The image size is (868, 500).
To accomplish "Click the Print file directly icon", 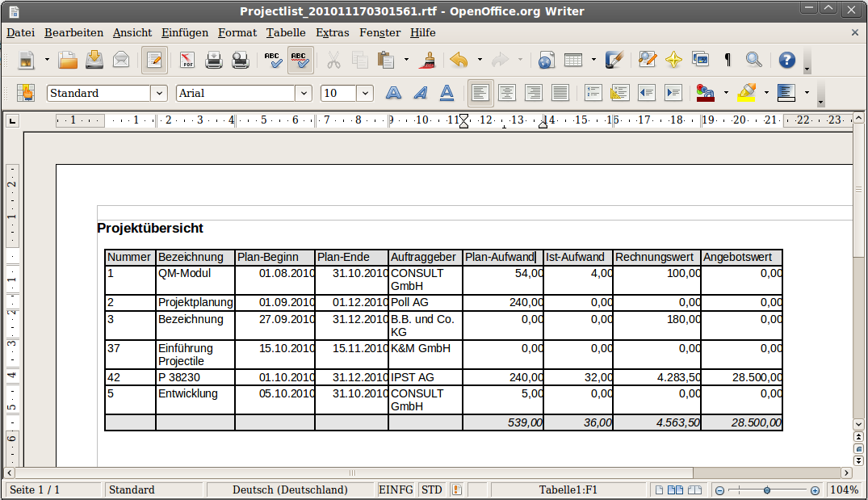I will 213,61.
